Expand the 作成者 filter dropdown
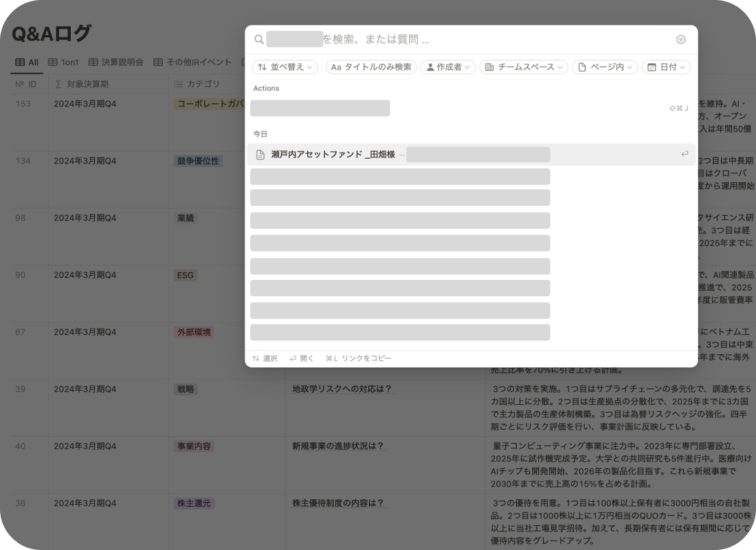The height and width of the screenshot is (550, 756). [447, 67]
